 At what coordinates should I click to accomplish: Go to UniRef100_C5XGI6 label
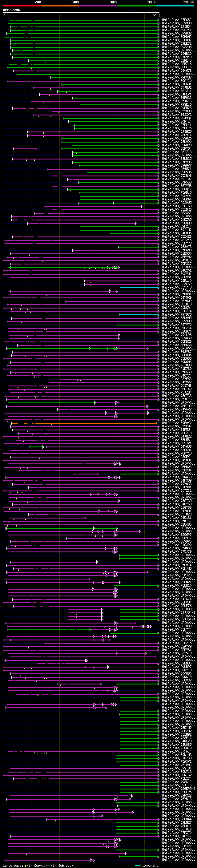tap(177, 101)
